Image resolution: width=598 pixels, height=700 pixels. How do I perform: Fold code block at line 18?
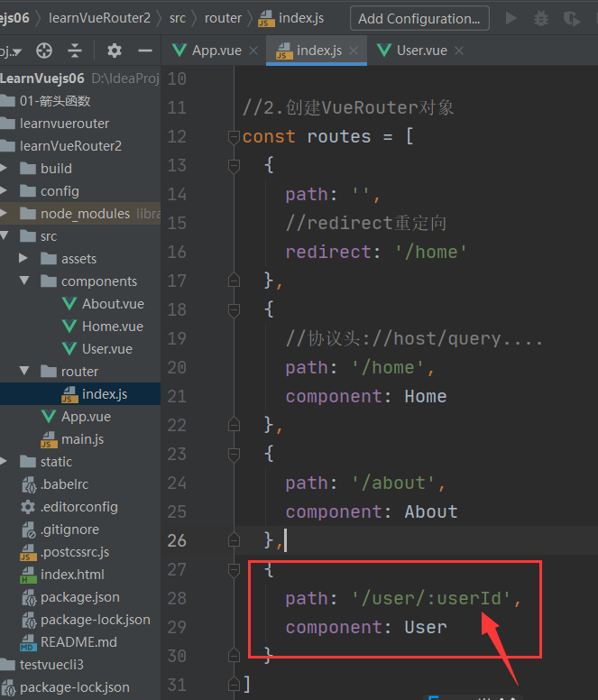click(234, 309)
